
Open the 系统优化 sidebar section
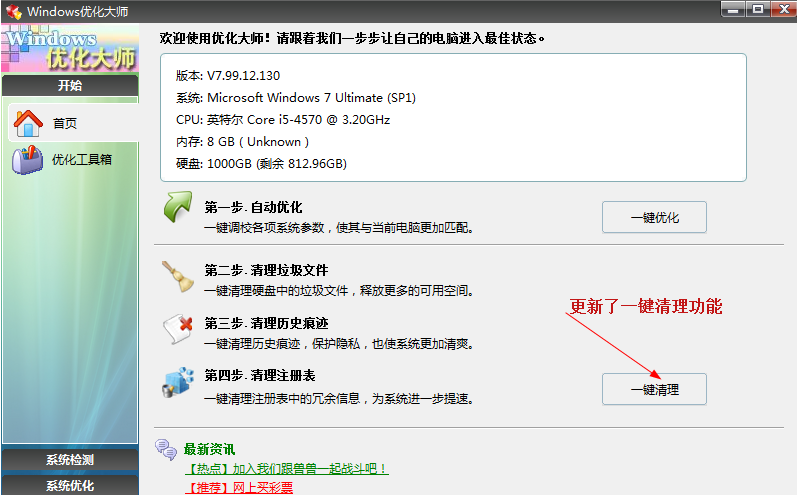[x=70, y=485]
